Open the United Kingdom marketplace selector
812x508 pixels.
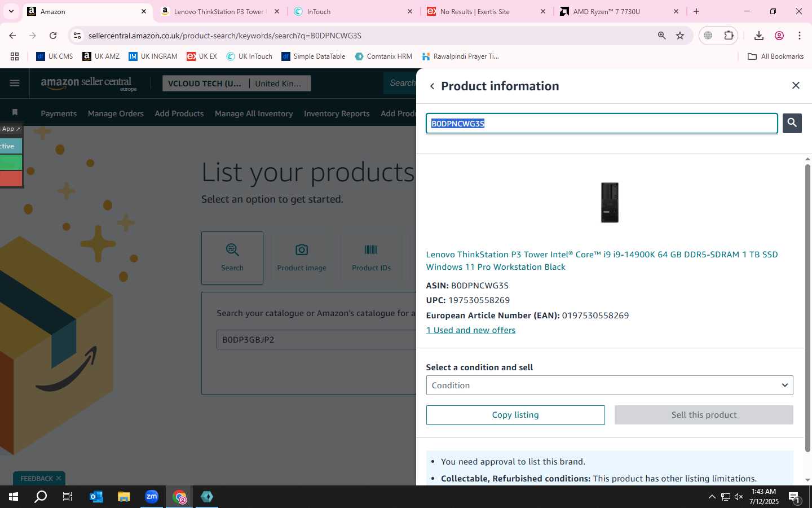click(279, 84)
